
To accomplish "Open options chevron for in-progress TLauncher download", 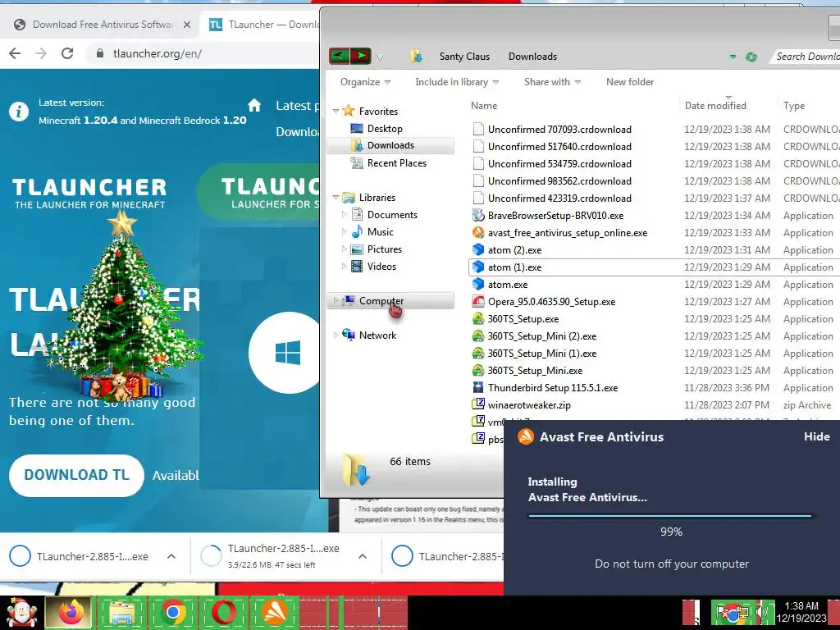I will (363, 556).
